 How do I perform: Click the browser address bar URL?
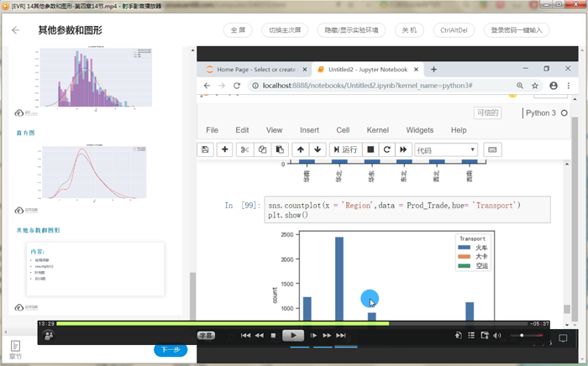(x=370, y=86)
